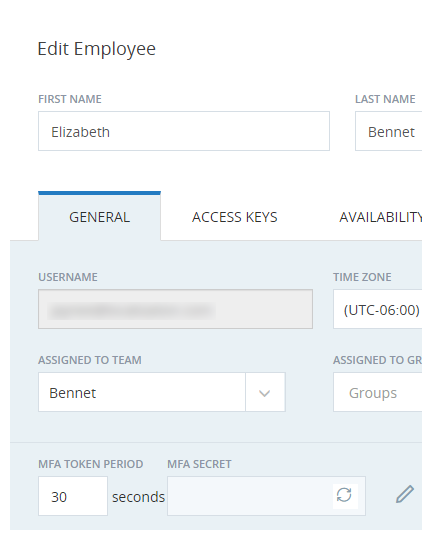Click the TIME ZONE label
This screenshot has width=434, height=559.
point(362,277)
